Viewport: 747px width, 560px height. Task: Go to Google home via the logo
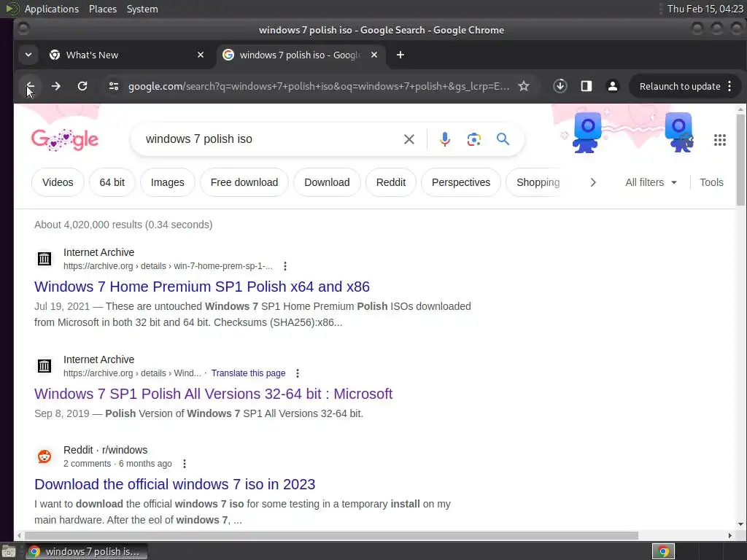(x=65, y=139)
